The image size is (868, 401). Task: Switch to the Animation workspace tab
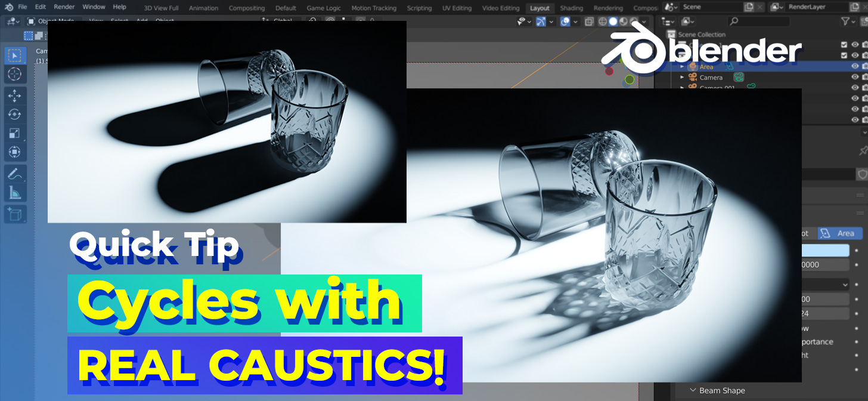[x=203, y=8]
